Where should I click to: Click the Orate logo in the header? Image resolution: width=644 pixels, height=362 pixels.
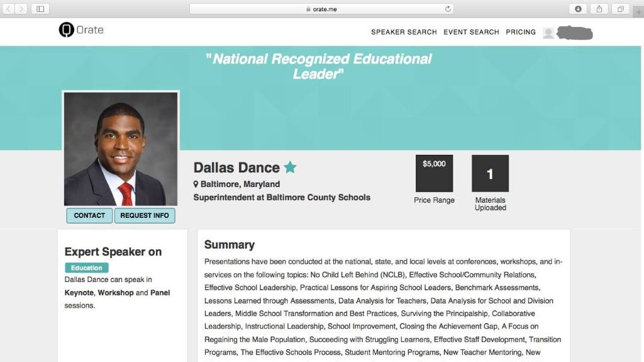(81, 30)
